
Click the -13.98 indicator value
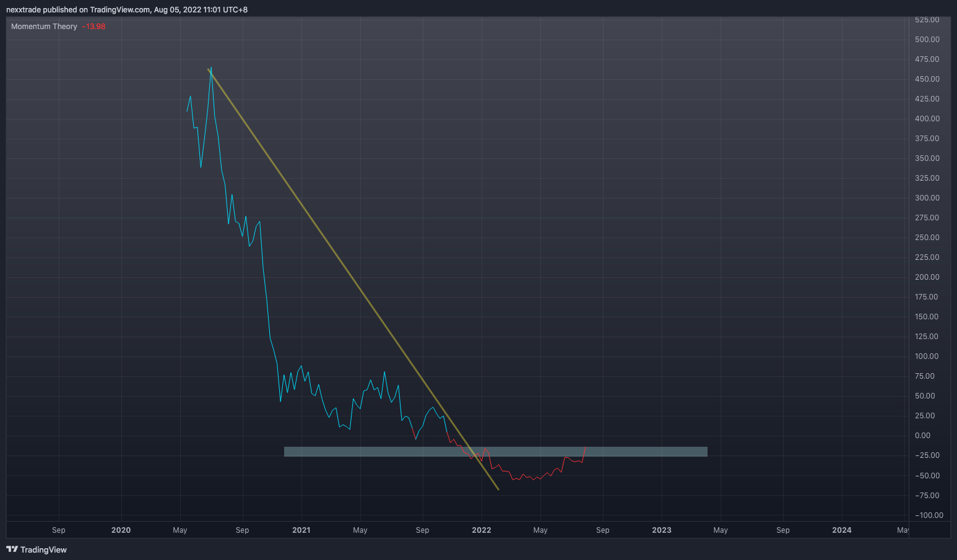(x=93, y=27)
